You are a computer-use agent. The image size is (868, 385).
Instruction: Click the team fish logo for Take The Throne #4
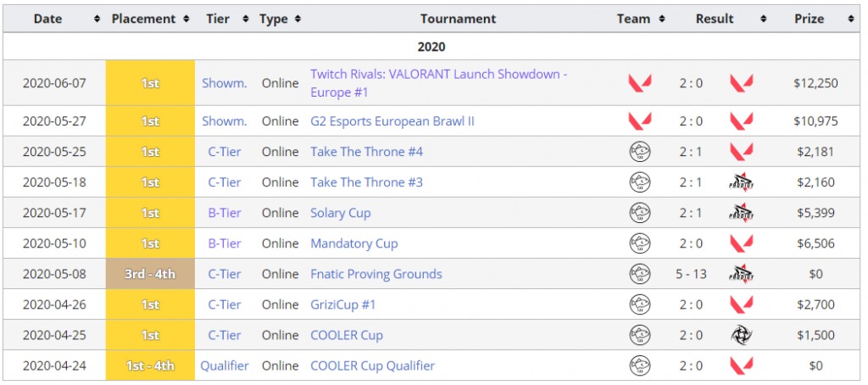(x=639, y=152)
